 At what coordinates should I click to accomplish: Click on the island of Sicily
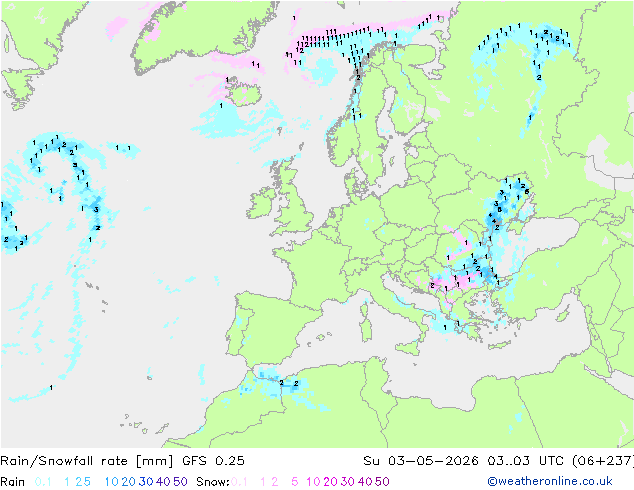pos(408,348)
